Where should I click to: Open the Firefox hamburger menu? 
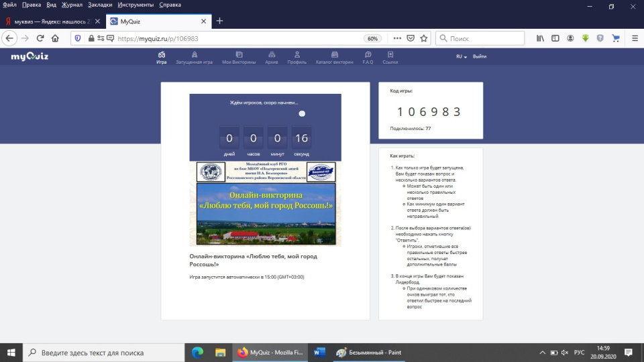(x=635, y=38)
